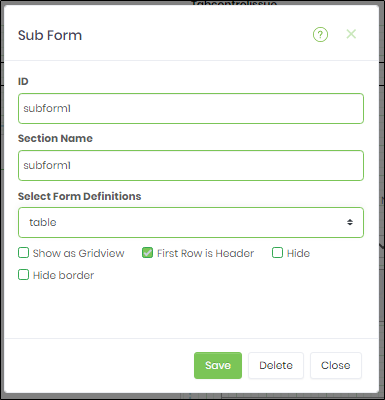Click the ID field label
The width and height of the screenshot is (385, 400).
(x=23, y=81)
